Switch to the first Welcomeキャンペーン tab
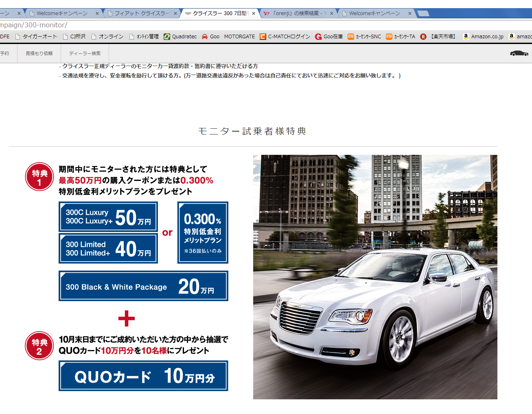 (x=62, y=13)
